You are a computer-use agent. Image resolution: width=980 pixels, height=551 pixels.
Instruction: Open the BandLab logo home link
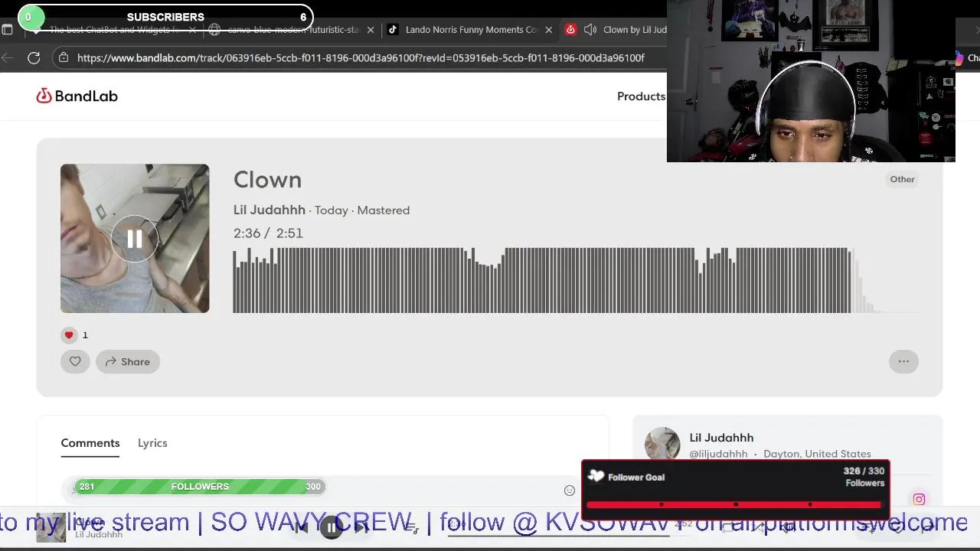coord(77,96)
